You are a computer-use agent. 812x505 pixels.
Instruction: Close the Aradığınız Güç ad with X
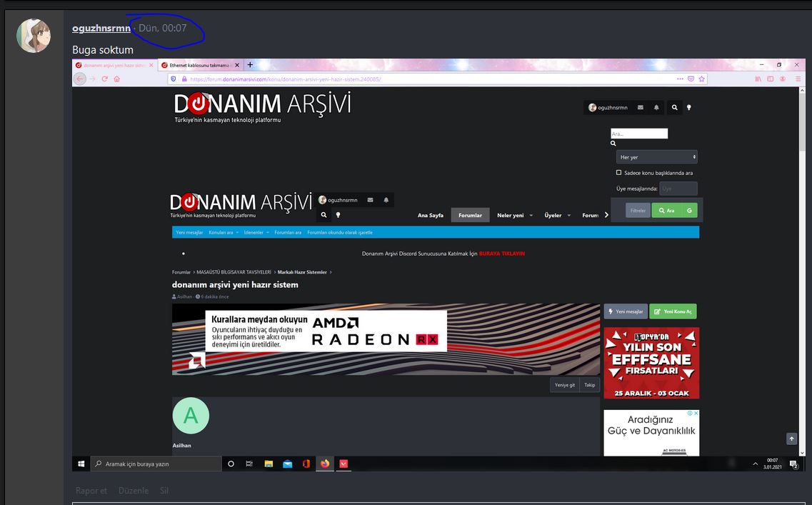696,414
